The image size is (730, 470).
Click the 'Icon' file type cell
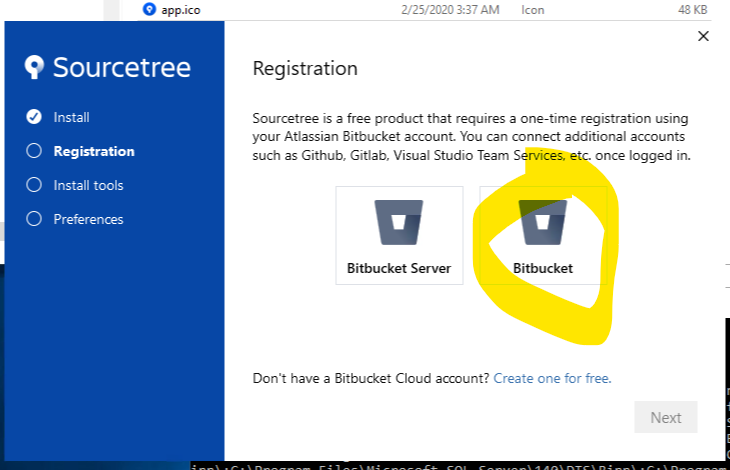(533, 10)
